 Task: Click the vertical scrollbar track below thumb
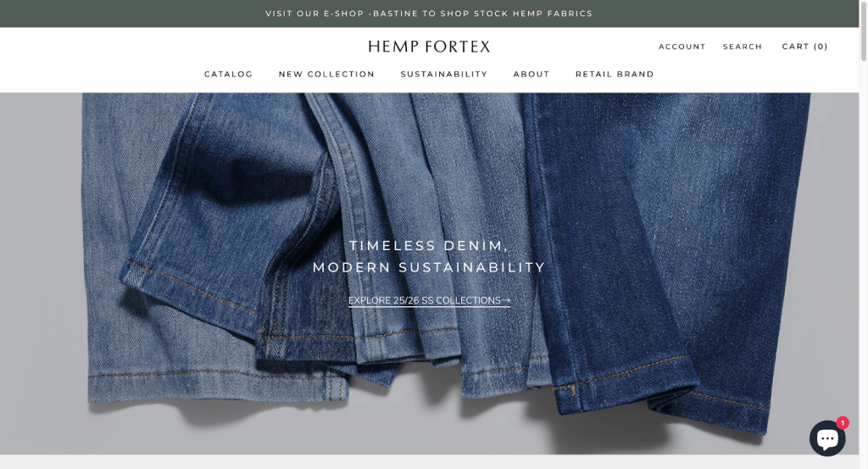pos(863,265)
